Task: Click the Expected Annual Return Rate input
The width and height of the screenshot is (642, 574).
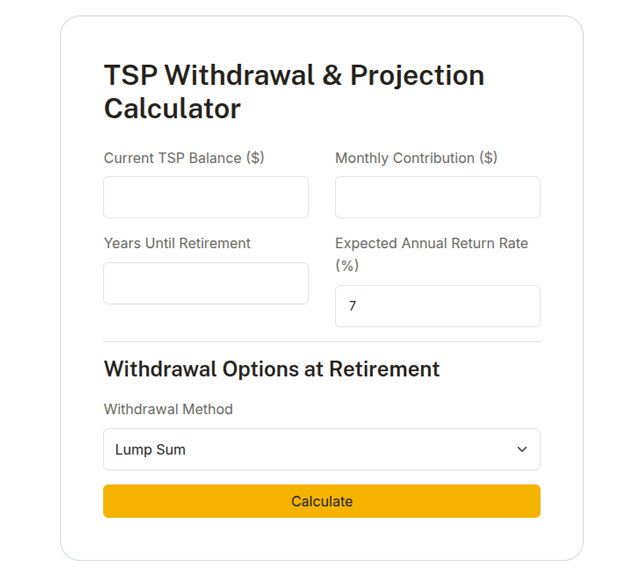Action: click(437, 306)
